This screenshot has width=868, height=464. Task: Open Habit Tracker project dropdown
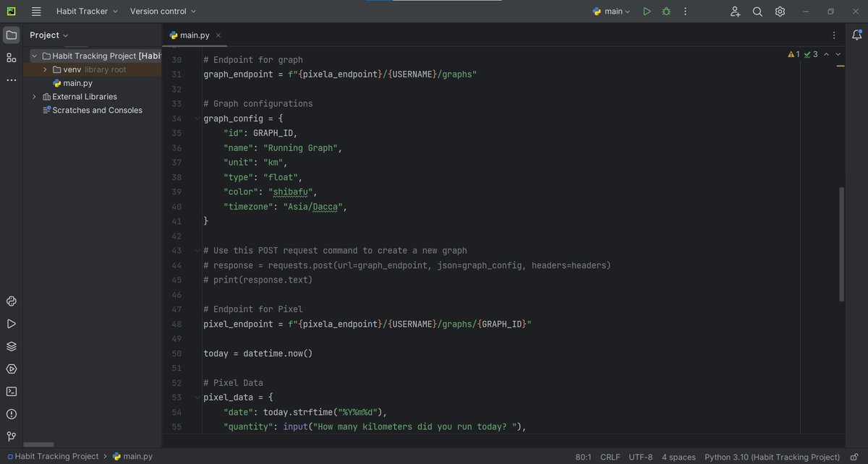coord(87,12)
